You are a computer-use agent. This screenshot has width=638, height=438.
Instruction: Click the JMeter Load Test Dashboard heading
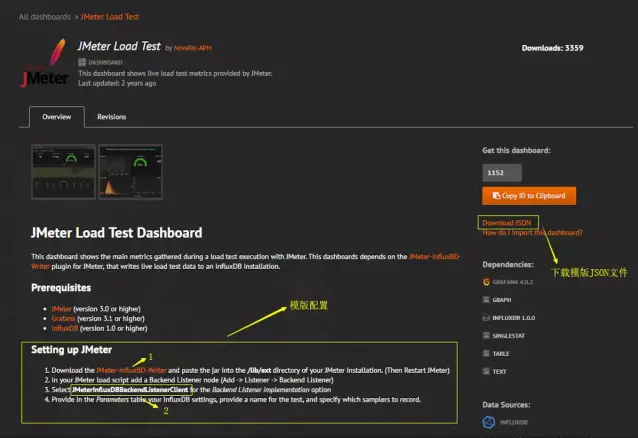117,232
